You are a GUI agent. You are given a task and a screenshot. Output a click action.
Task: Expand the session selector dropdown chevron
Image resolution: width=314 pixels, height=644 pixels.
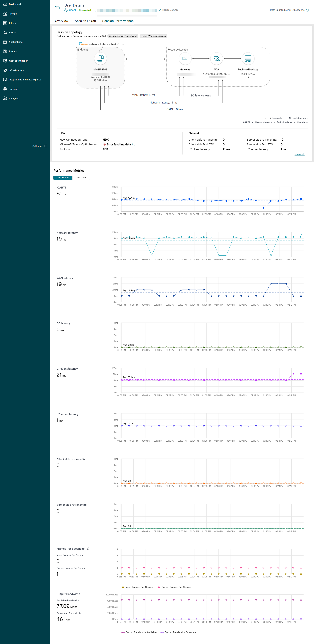(159, 10)
